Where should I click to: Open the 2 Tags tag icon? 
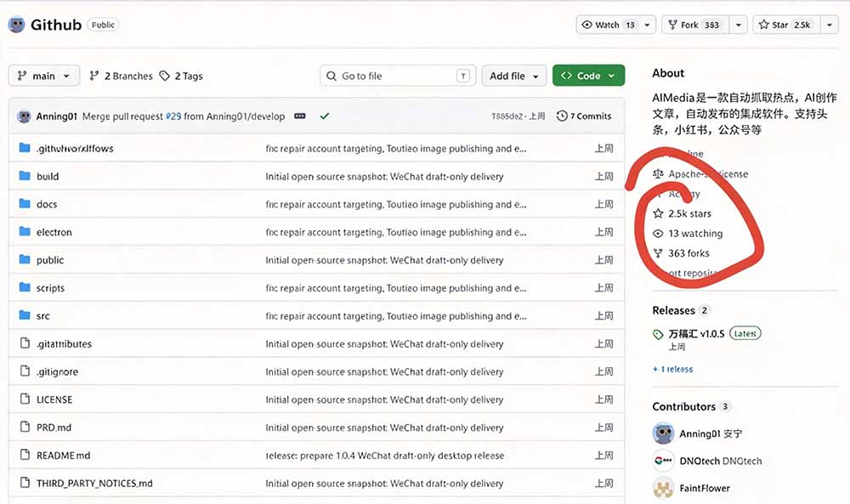(x=165, y=76)
